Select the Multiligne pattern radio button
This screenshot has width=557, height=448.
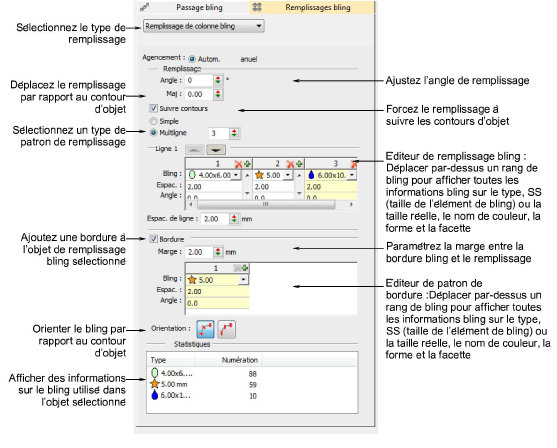click(153, 133)
